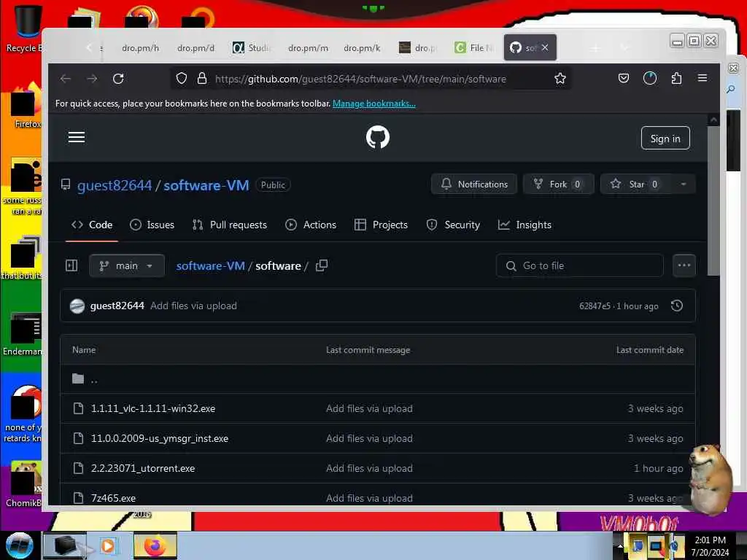Open more options ellipsis button
Image resolution: width=747 pixels, height=560 pixels.
[x=684, y=265]
